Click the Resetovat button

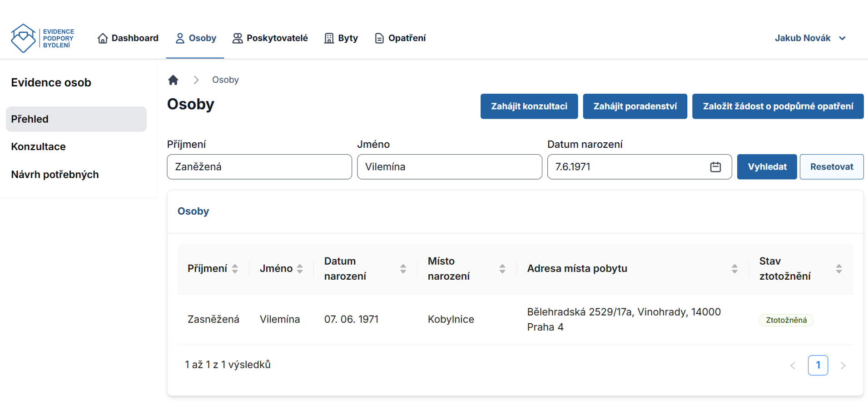pos(831,167)
